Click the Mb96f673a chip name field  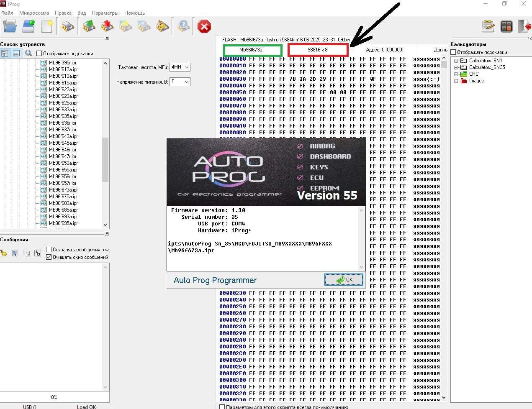coord(252,50)
